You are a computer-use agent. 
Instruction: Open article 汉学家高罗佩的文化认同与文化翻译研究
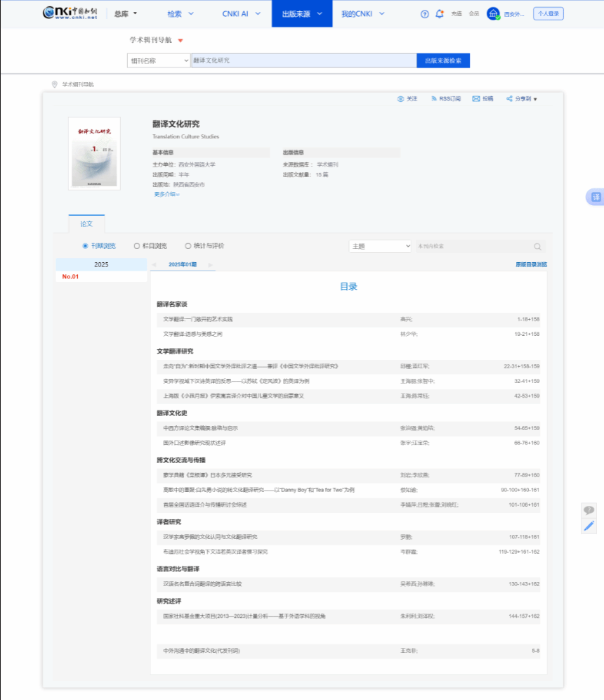tap(210, 537)
